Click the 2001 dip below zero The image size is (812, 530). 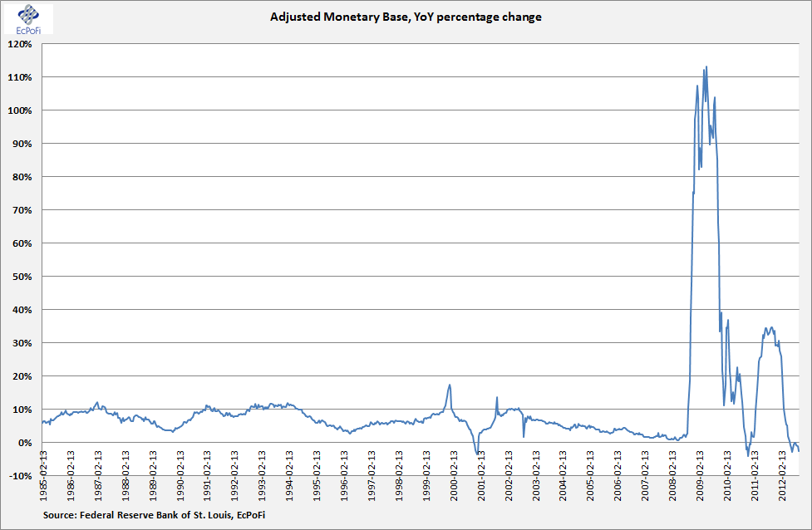tap(477, 454)
